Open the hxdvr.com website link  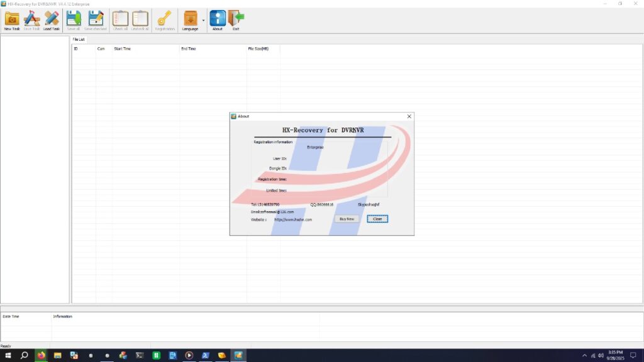pyautogui.click(x=294, y=220)
